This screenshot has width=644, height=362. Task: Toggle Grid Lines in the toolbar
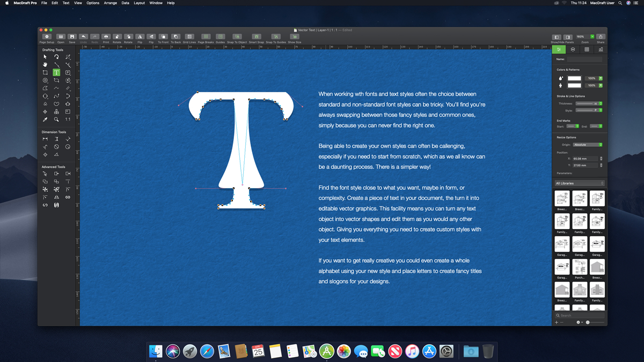(189, 37)
